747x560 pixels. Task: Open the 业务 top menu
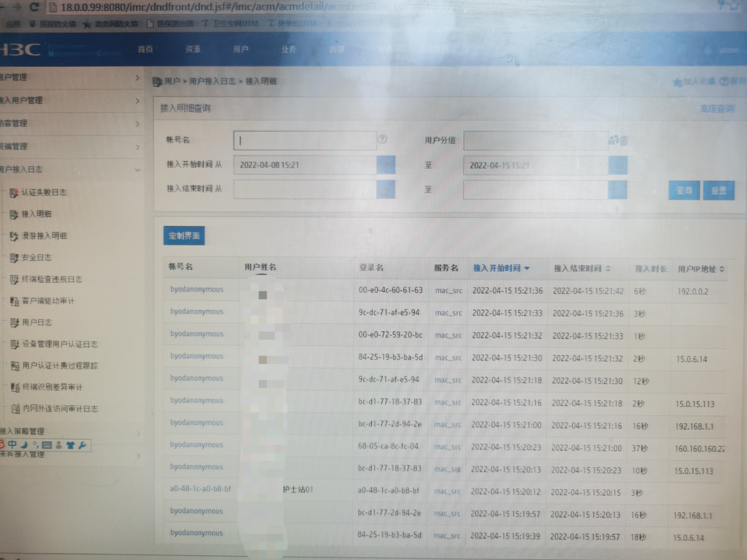tap(288, 50)
